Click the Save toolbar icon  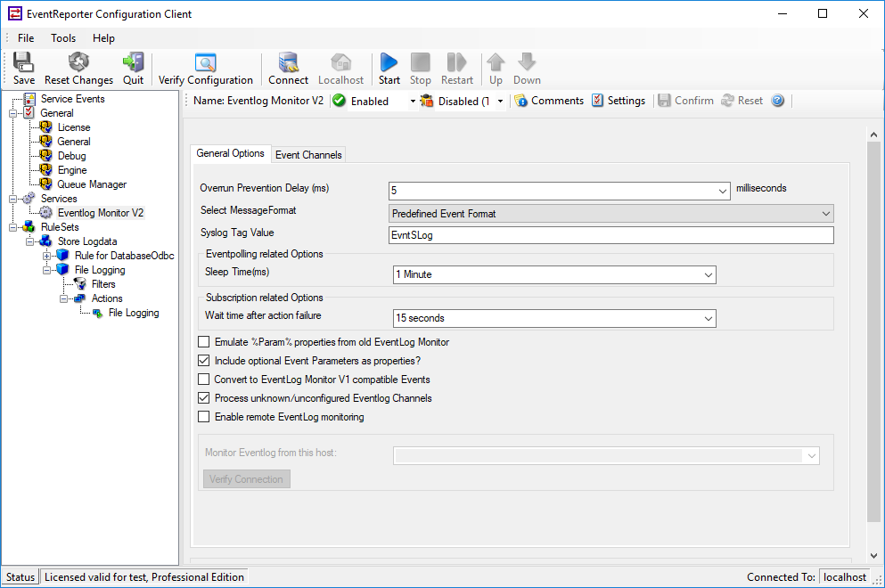pyautogui.click(x=24, y=69)
